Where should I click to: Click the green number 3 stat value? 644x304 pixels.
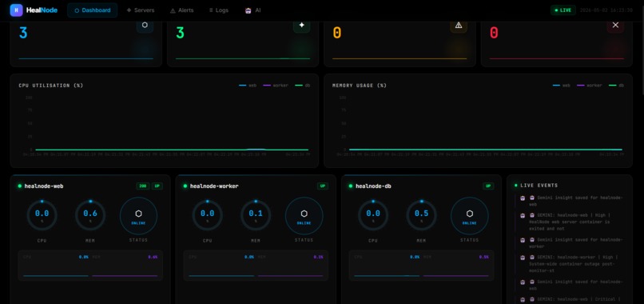(x=181, y=33)
